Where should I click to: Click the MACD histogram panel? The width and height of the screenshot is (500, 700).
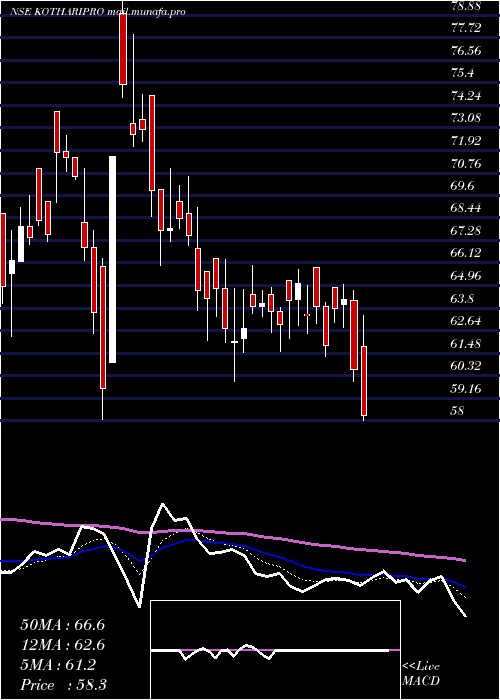(275, 650)
